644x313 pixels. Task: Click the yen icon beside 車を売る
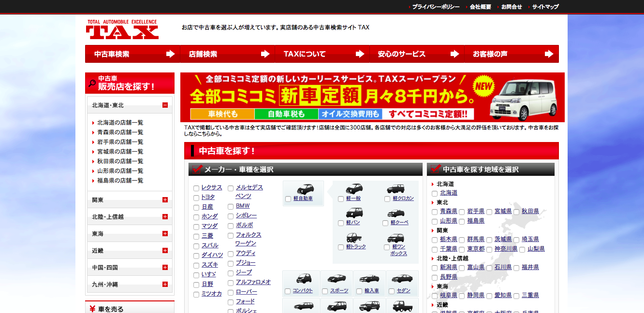click(x=92, y=309)
